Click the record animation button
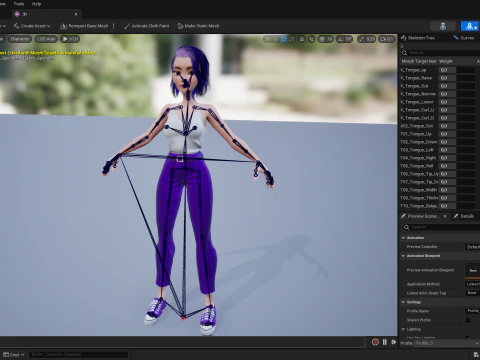 pos(375,342)
